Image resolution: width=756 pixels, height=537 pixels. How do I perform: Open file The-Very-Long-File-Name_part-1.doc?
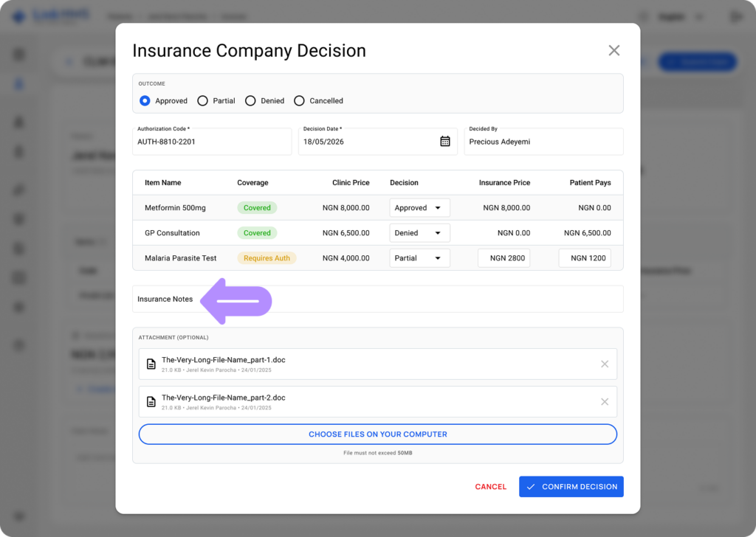coord(223,360)
